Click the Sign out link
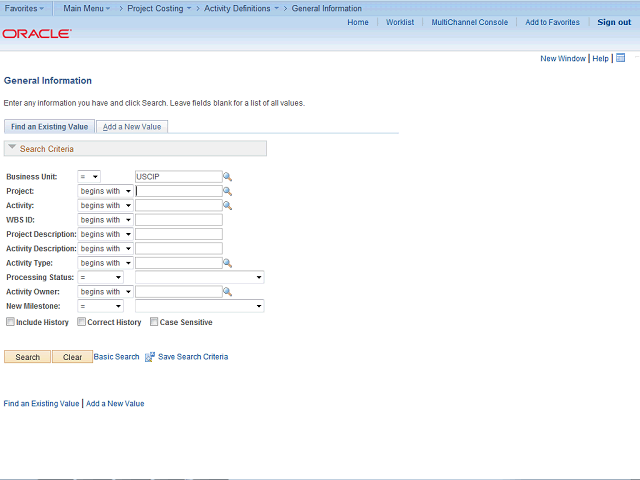The height and width of the screenshot is (480, 640). click(x=614, y=22)
